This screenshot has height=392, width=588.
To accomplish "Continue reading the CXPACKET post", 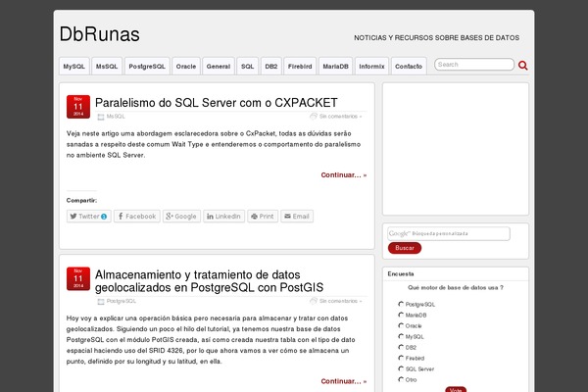I will point(344,174).
